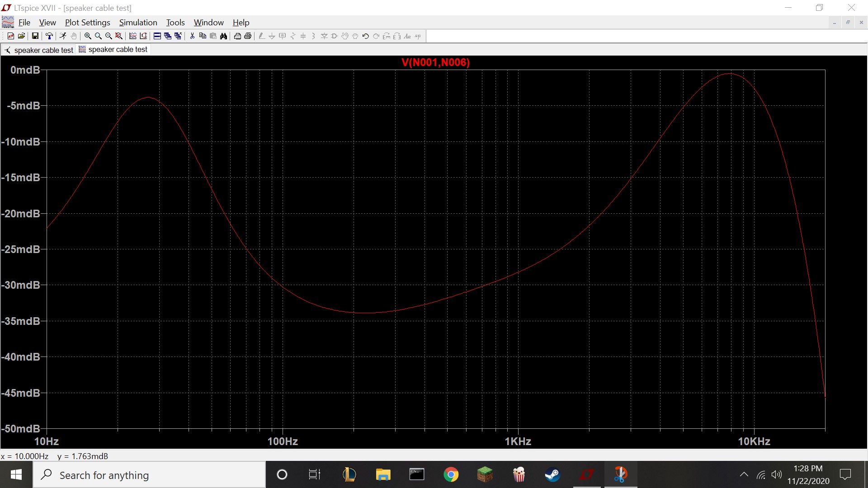Screen dimensions: 868x488
Task: Click the Text 'Aa' toolbar icon
Action: coord(407,36)
